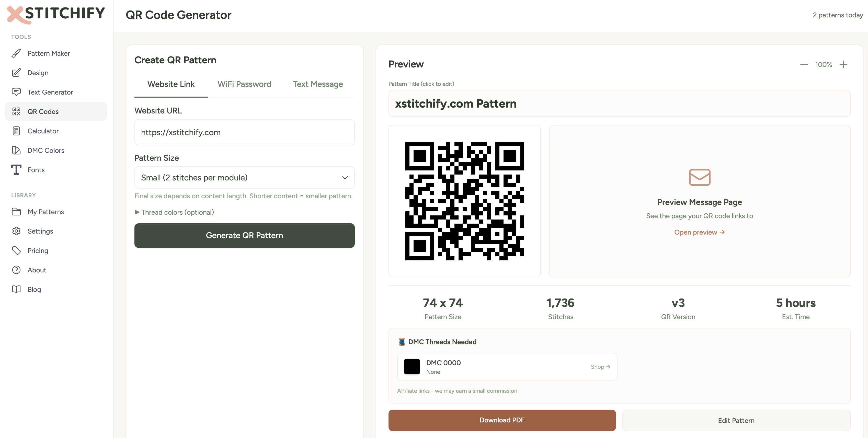Click the DMC 0000 color swatch
This screenshot has width=868, height=438.
click(412, 366)
